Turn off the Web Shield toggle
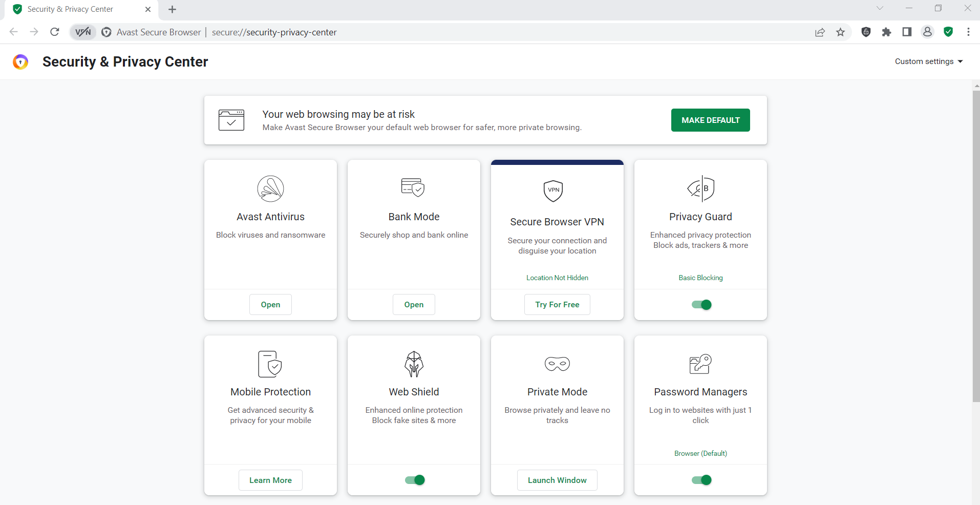The image size is (980, 505). coord(415,480)
